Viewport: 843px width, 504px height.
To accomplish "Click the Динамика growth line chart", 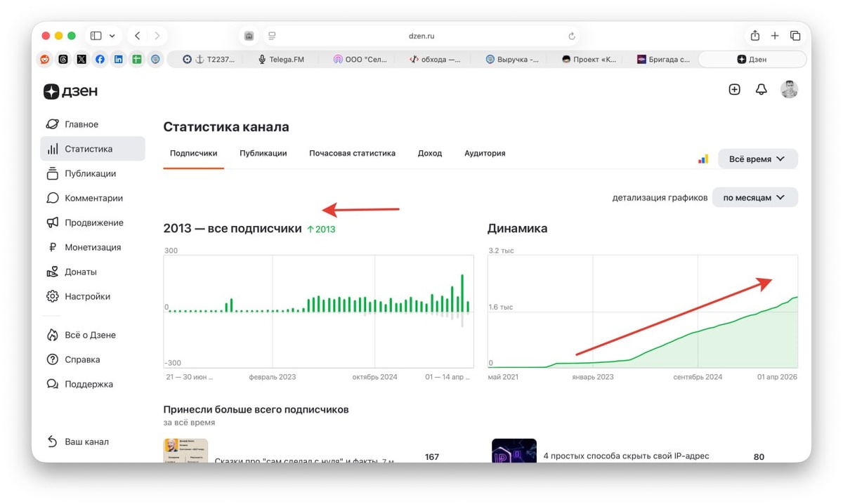I will (x=643, y=311).
